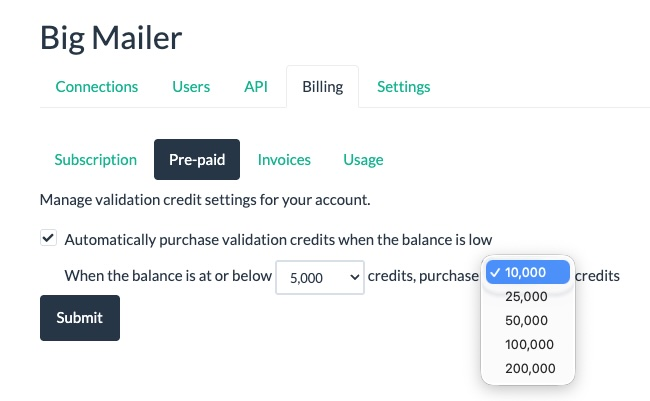Image resolution: width=650 pixels, height=401 pixels.
Task: Click the 'Automatically purchase validation credits' label
Action: [x=278, y=240]
